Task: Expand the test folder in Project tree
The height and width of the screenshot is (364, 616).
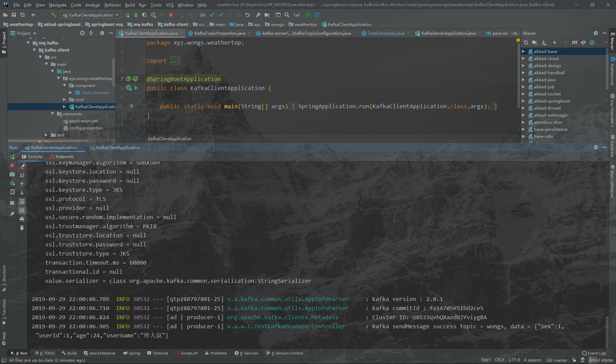Action: [46, 135]
